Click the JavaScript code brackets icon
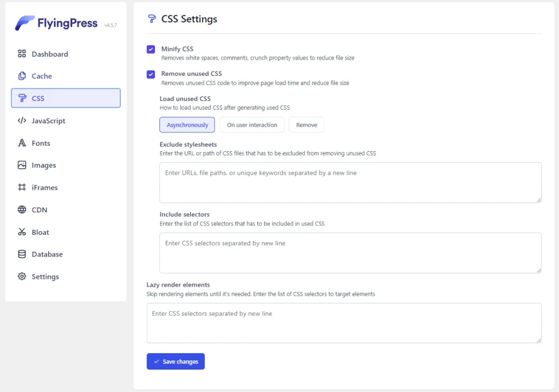The height and width of the screenshot is (392, 559). click(x=22, y=121)
